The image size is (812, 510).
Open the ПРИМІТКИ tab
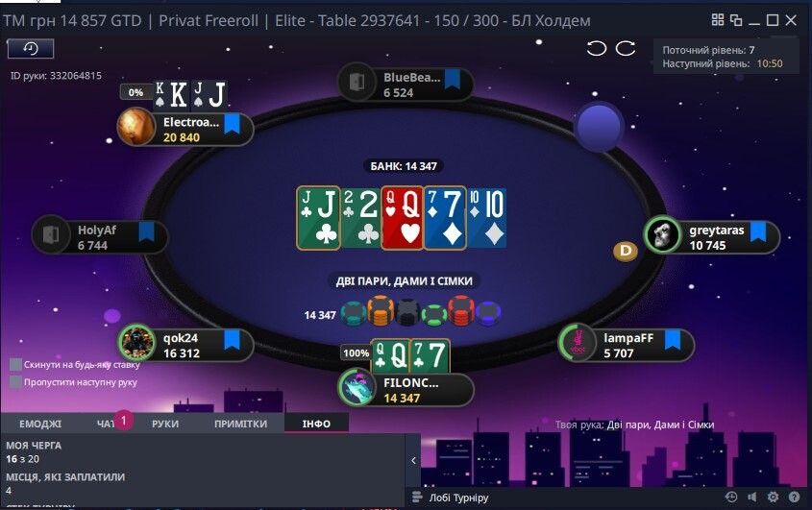coord(241,425)
